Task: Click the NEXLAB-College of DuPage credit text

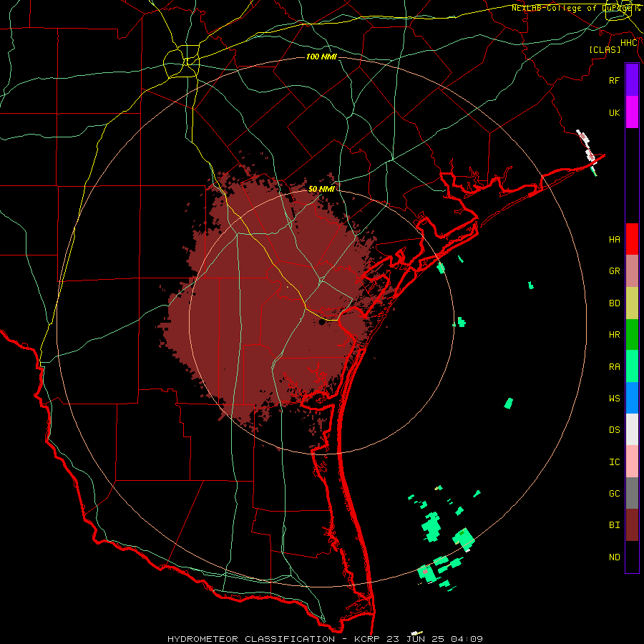Action: (576, 8)
